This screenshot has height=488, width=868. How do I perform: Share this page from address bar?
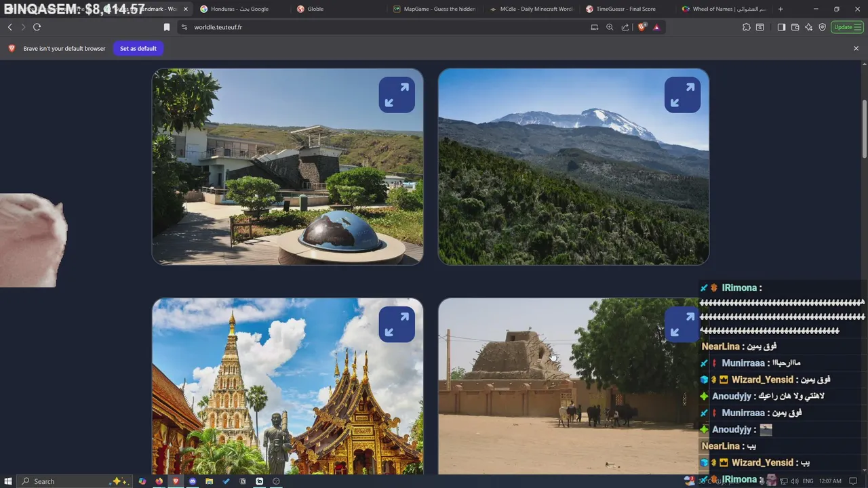point(625,27)
